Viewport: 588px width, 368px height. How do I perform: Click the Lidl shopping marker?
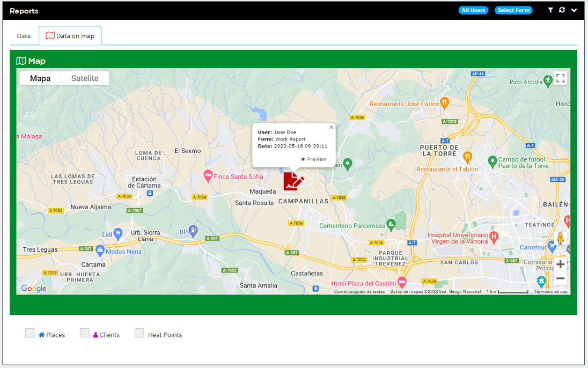(117, 234)
